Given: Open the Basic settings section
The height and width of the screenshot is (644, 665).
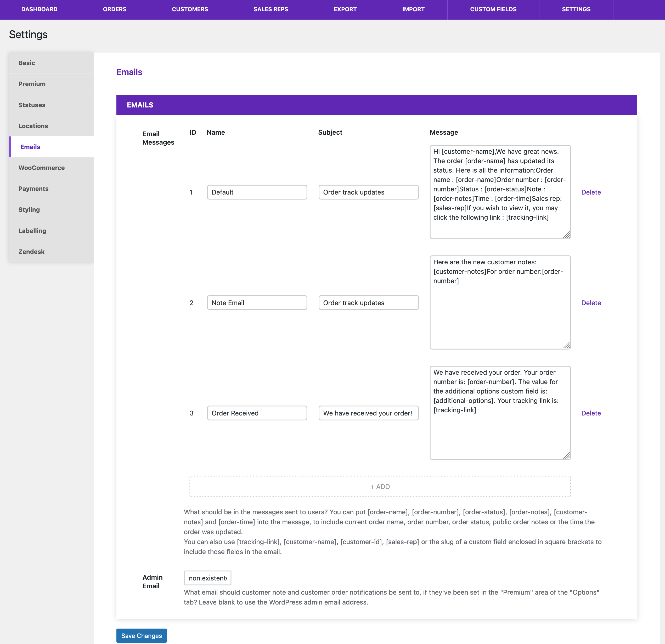Looking at the screenshot, I should tap(51, 62).
